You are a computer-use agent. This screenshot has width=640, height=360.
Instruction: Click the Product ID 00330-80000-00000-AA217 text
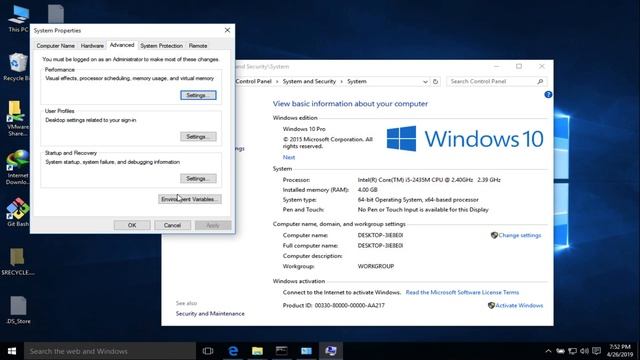click(333, 305)
